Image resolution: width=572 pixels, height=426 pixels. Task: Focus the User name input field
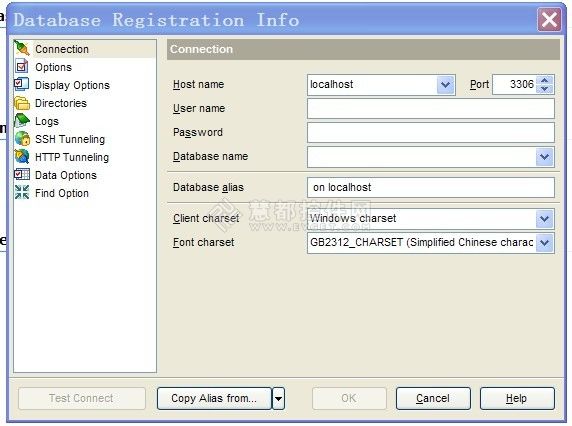tap(431, 109)
